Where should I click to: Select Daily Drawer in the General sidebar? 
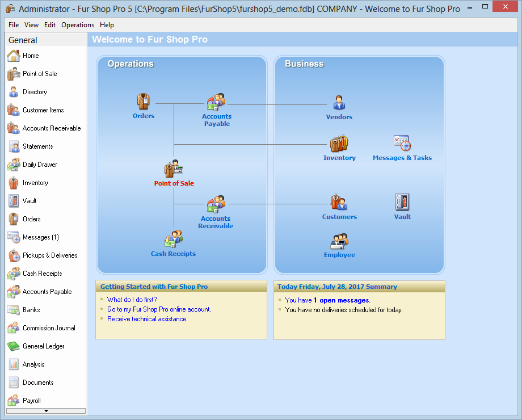pyautogui.click(x=40, y=165)
